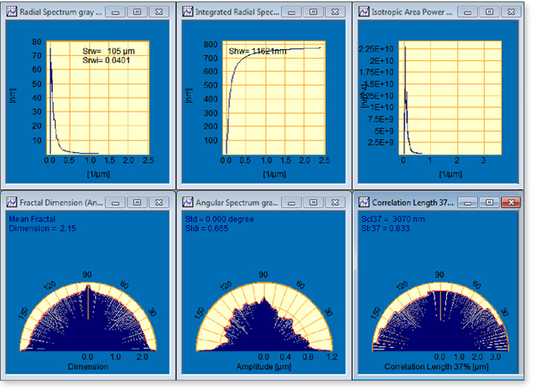
Task: Select the Angular Spectrum gra title bar text
Action: (237, 202)
